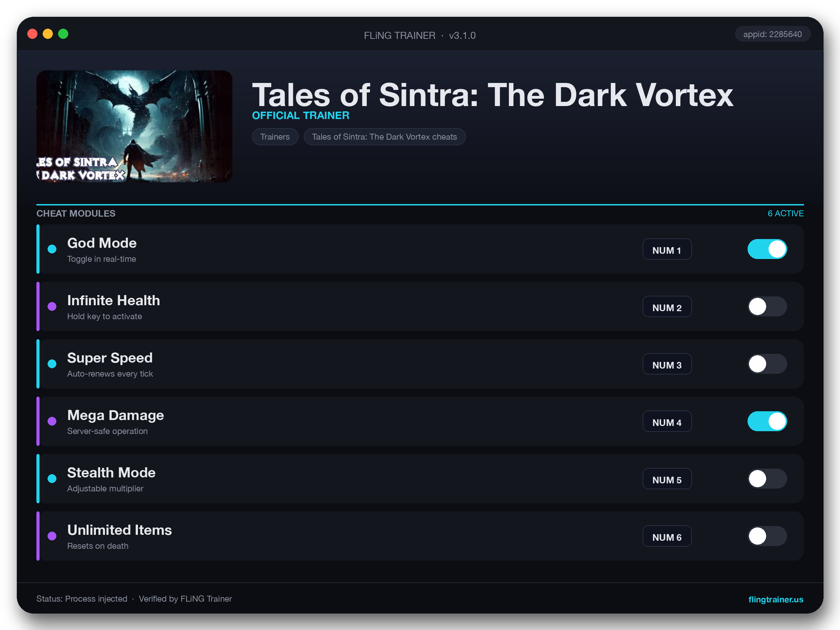Disable the Mega Damage toggle
Image resolution: width=840 pixels, height=630 pixels.
coord(767,421)
